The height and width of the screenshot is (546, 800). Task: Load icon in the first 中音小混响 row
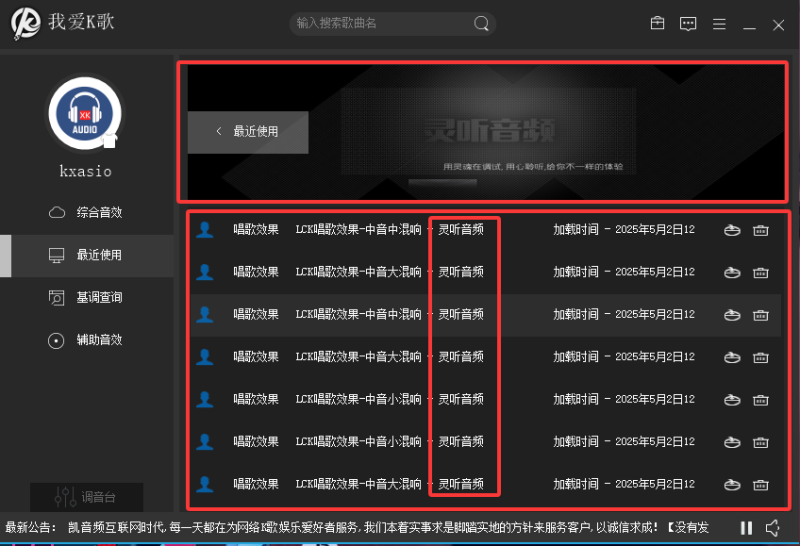732,400
